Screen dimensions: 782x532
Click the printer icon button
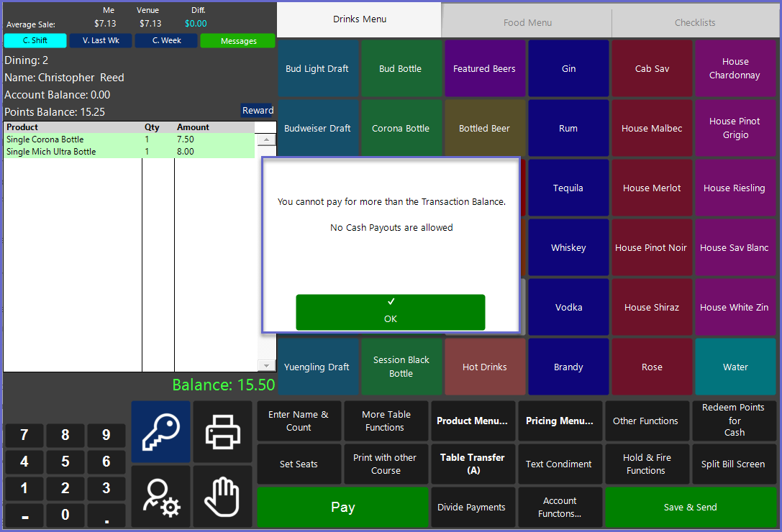click(222, 431)
